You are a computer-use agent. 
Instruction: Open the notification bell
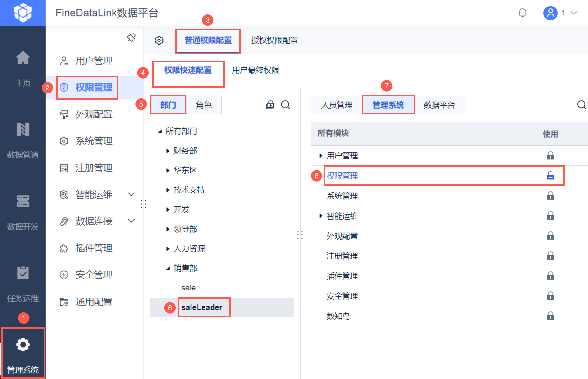(x=522, y=13)
